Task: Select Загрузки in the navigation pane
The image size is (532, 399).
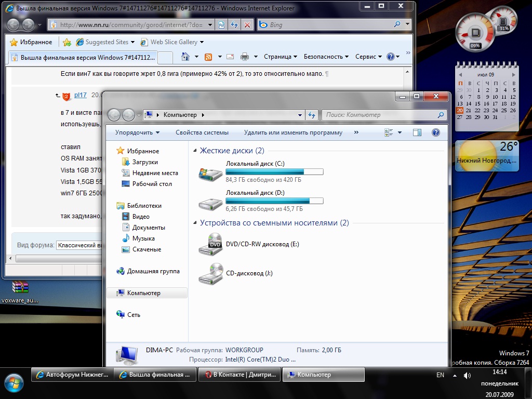Action: click(145, 162)
